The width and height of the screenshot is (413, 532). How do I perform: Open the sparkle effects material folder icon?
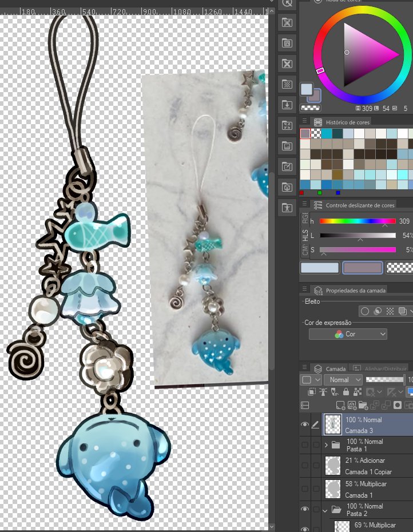tap(287, 125)
